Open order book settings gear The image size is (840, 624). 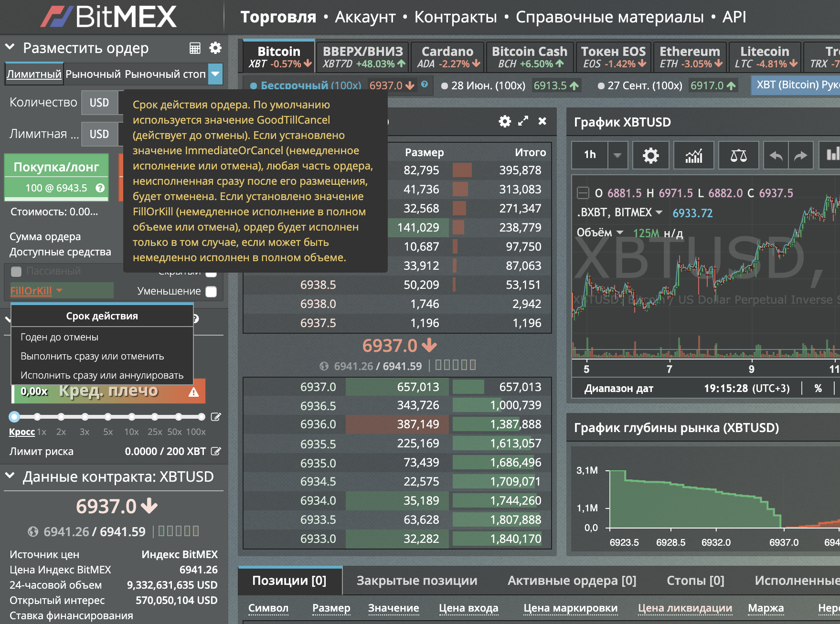(x=505, y=121)
